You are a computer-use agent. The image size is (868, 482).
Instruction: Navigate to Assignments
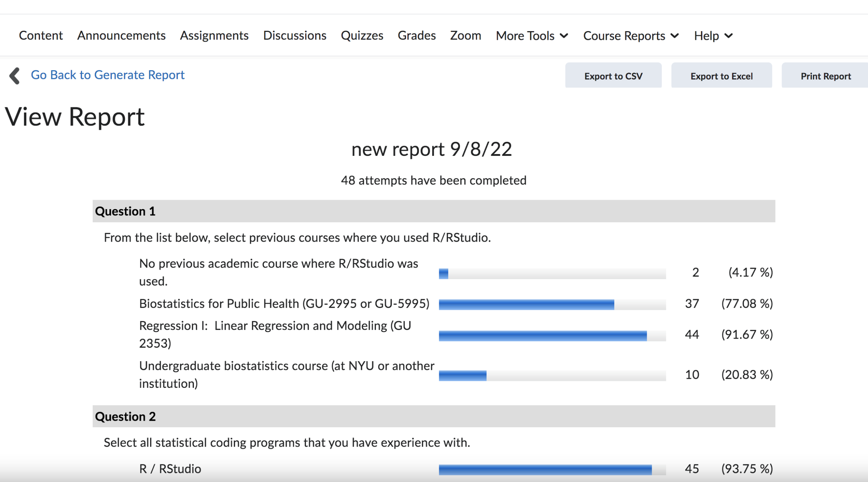[214, 35]
